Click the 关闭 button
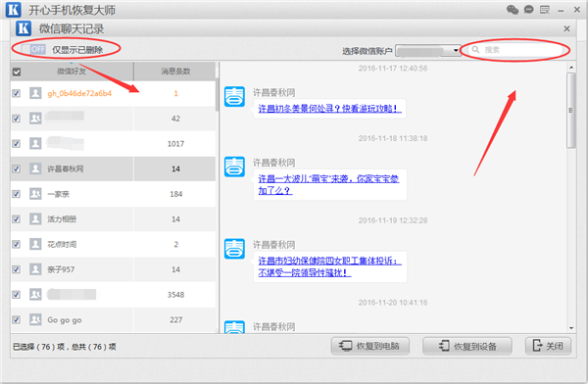This screenshot has height=384, width=588. (x=548, y=346)
